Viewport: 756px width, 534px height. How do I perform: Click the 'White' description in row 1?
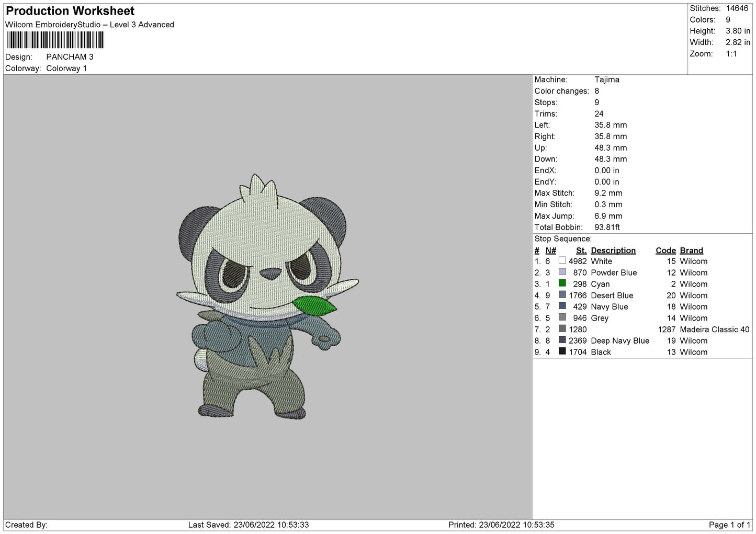601,261
